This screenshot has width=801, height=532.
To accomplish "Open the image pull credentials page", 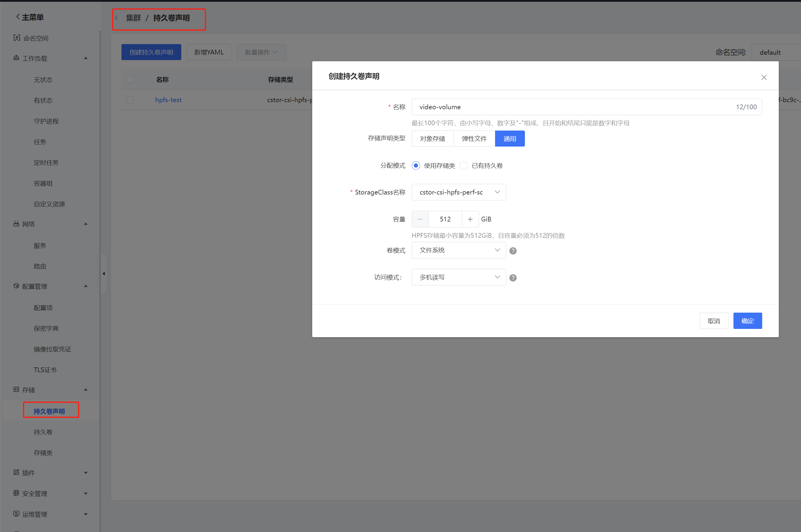I will pos(52,349).
